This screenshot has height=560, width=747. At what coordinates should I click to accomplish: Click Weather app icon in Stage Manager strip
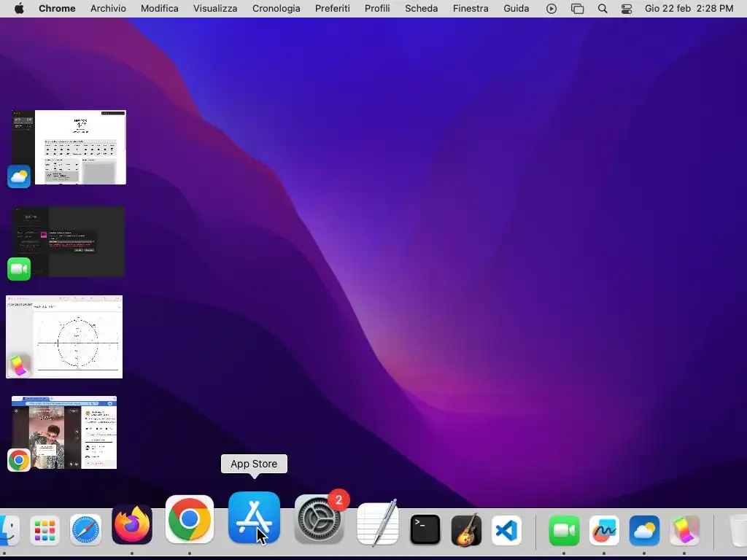point(19,176)
